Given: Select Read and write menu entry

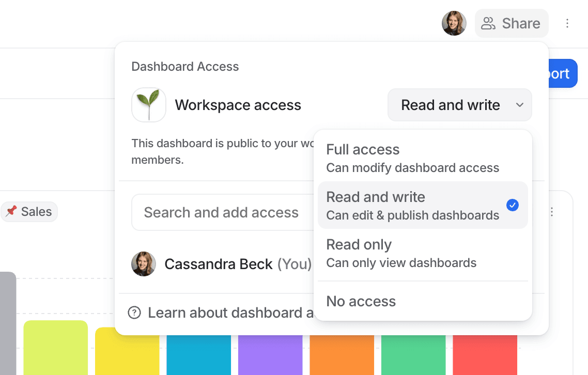Looking at the screenshot, I should (x=423, y=205).
